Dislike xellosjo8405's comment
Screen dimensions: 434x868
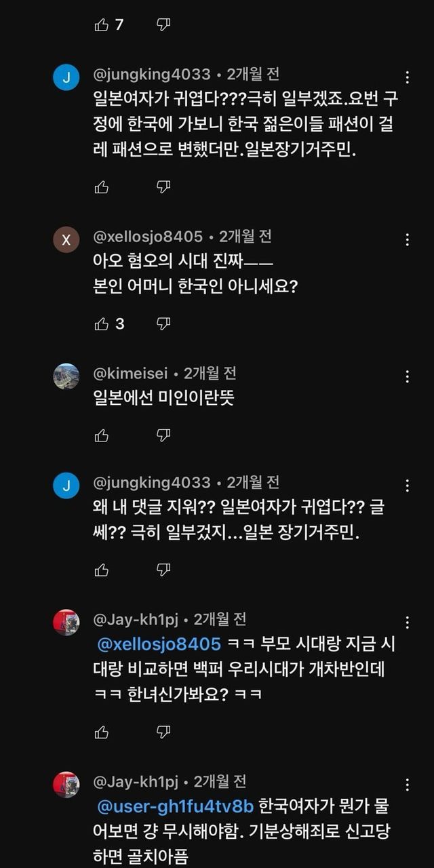coord(163,324)
